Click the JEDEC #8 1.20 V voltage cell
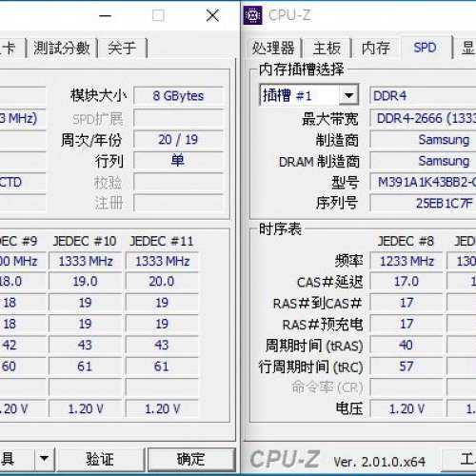Screen dimensions: 476x476 [x=407, y=408]
